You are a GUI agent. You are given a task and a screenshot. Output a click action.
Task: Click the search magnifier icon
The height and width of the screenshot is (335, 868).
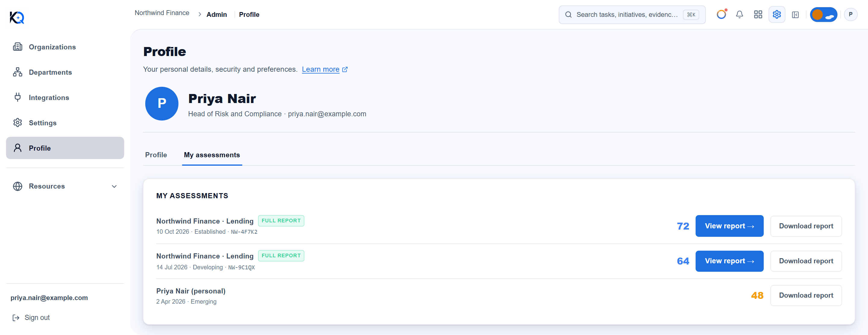point(568,14)
